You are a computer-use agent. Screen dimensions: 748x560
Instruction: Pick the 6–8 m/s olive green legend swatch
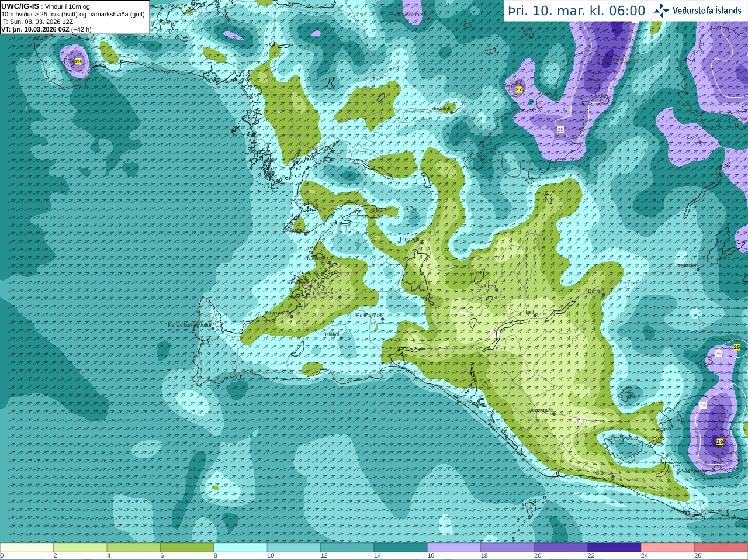pos(187,548)
